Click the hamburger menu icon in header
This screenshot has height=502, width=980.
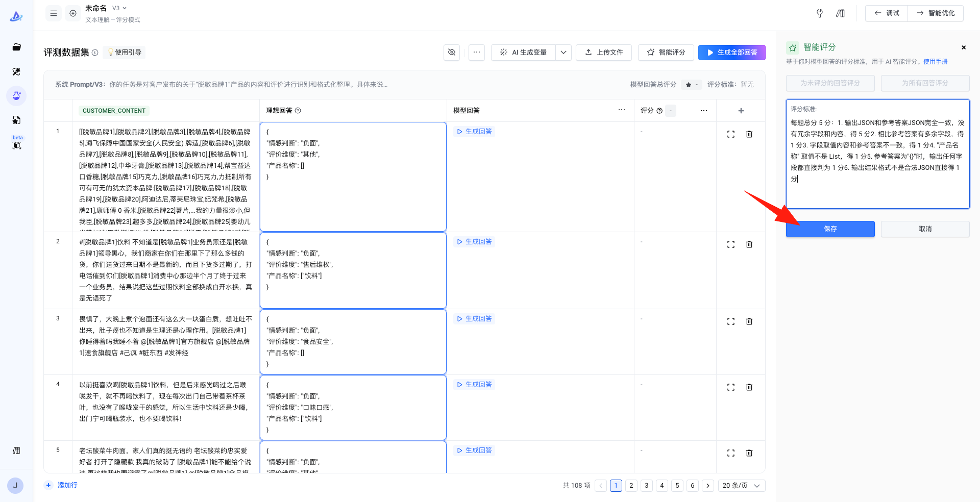[54, 13]
